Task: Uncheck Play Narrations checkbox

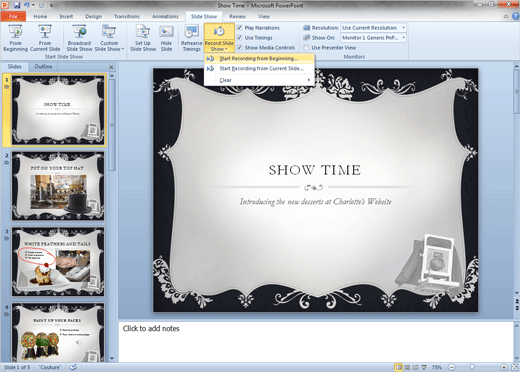Action: point(239,28)
